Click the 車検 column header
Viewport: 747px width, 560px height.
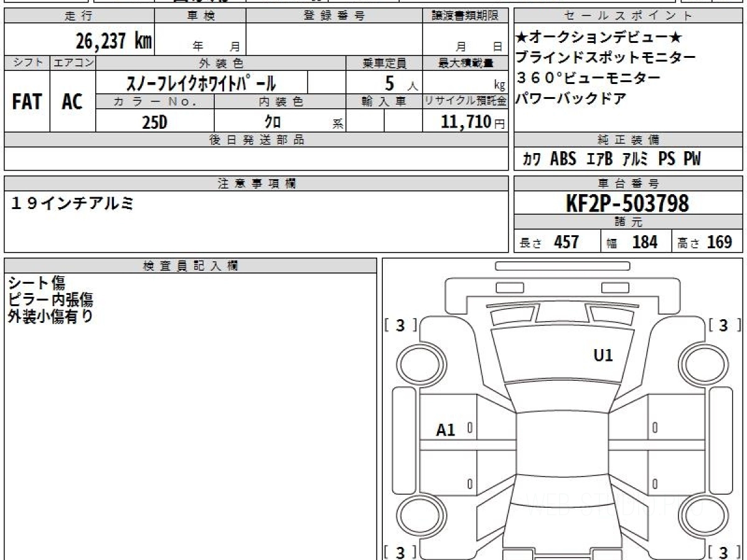tap(200, 16)
